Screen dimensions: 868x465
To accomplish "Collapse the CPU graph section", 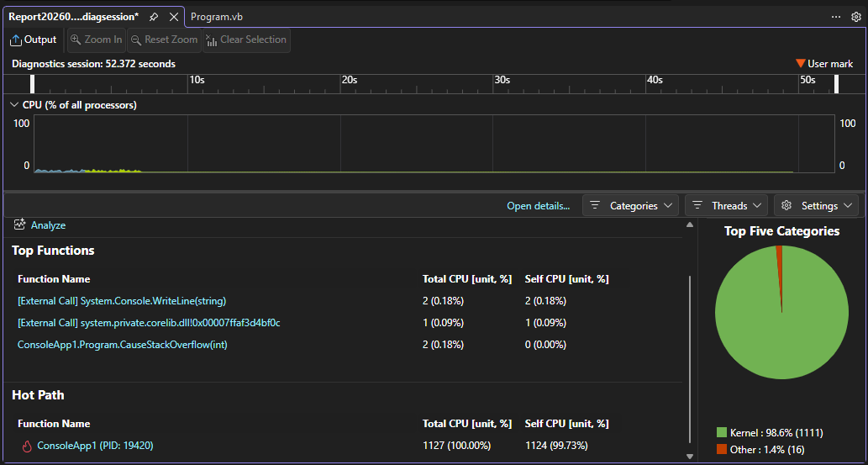I will click(x=13, y=105).
